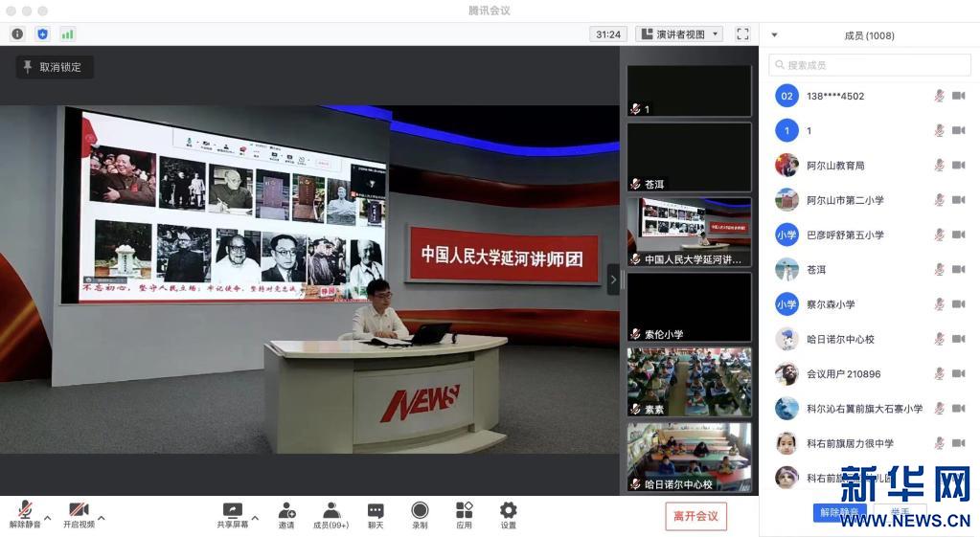Select the 索伦小学 video thumbnail
This screenshot has height=537, width=980.
pyautogui.click(x=689, y=306)
